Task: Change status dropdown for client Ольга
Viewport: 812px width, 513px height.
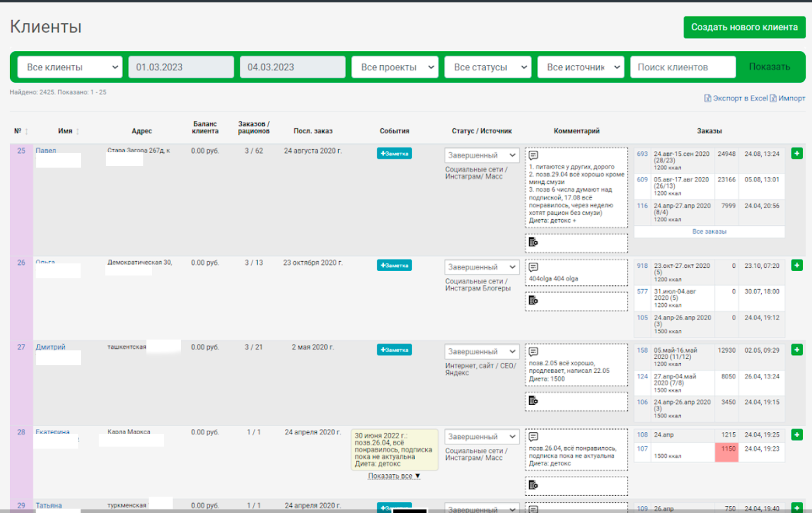Action: [x=482, y=267]
